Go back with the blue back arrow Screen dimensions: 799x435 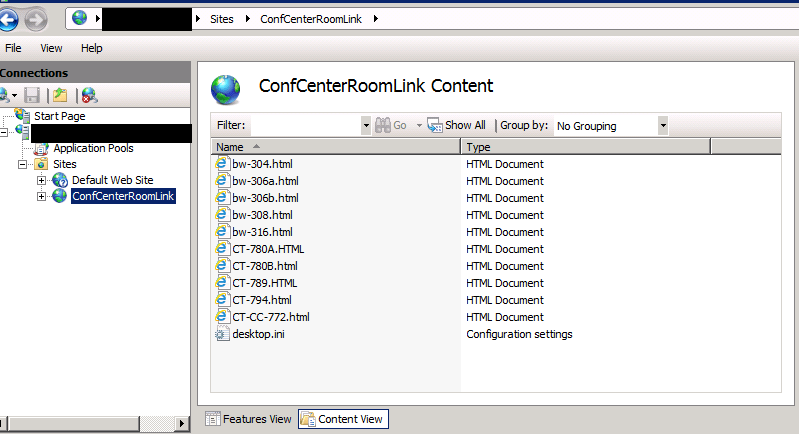click(8, 20)
